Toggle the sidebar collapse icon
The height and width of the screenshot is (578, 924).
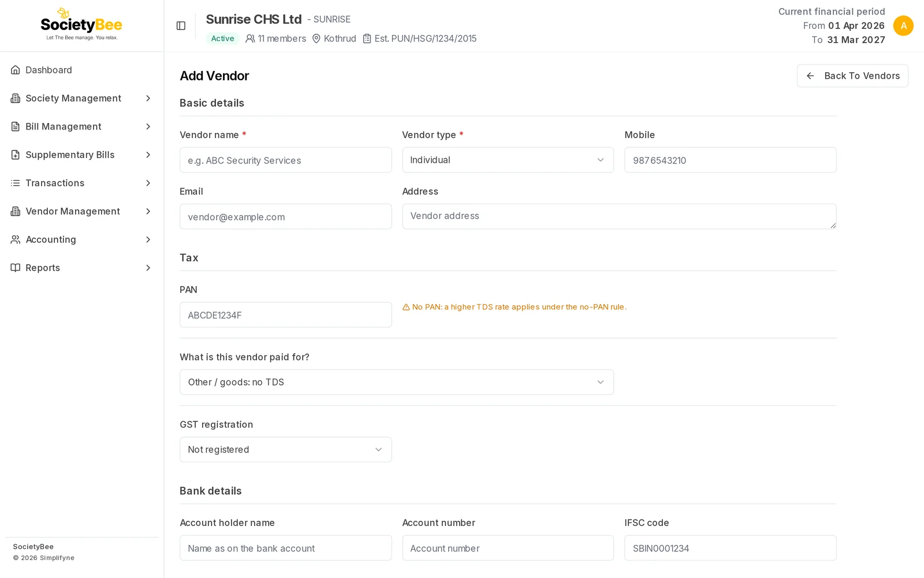[x=181, y=25]
